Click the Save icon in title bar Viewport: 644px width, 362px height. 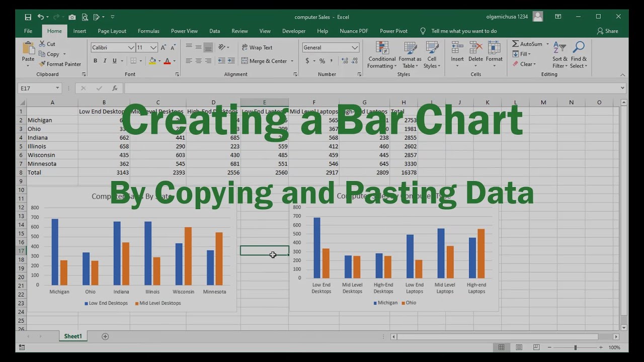(x=28, y=17)
